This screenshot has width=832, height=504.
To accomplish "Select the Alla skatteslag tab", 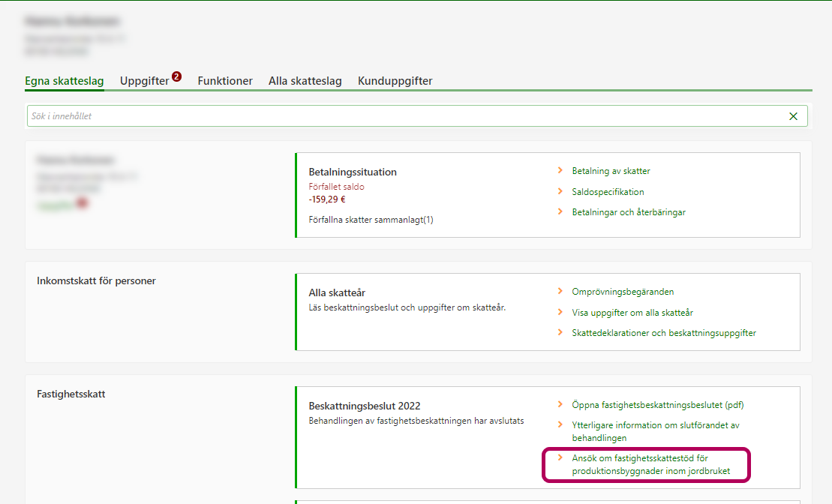I will (305, 81).
